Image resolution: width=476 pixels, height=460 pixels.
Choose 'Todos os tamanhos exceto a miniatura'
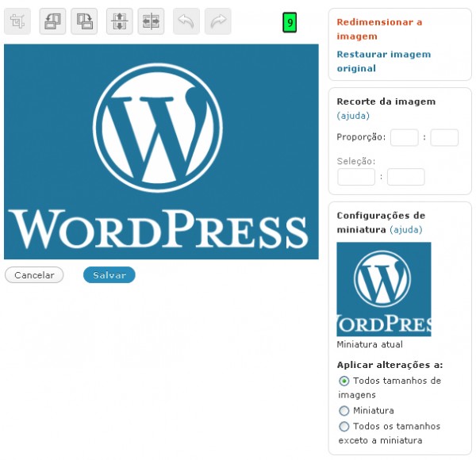click(x=344, y=427)
